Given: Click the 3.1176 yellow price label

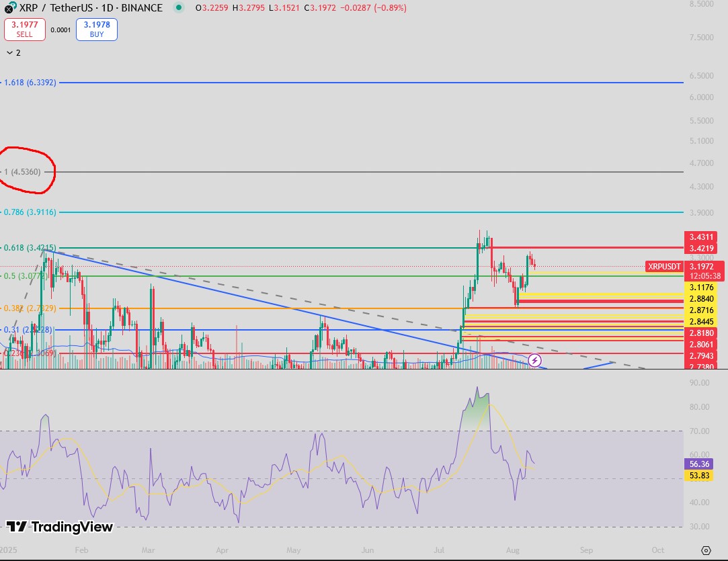Looking at the screenshot, I should pyautogui.click(x=701, y=288).
